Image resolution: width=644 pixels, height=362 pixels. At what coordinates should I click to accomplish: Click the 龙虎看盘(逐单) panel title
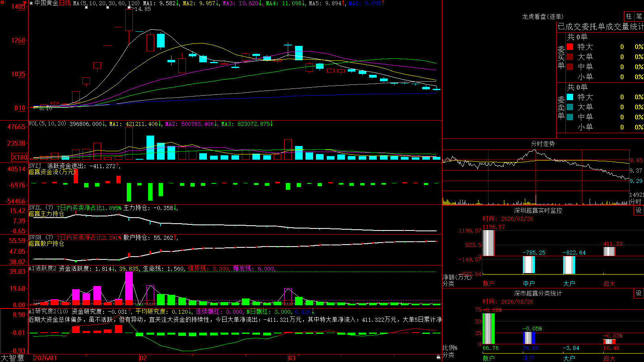click(543, 16)
